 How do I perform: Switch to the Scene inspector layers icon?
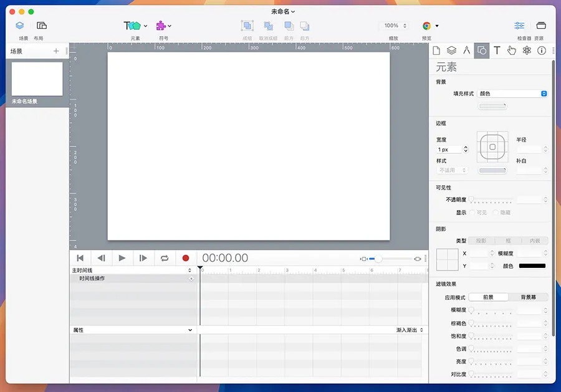[x=451, y=50]
